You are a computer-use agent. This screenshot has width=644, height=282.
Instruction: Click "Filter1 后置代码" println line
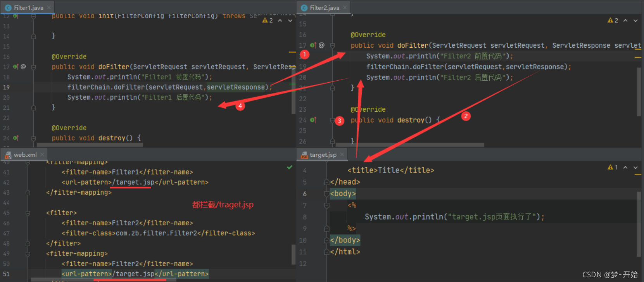(x=140, y=97)
